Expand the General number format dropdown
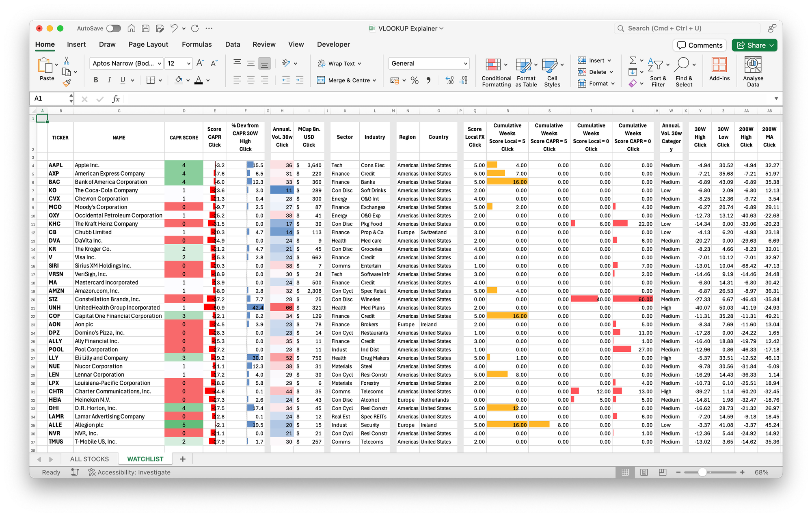Image resolution: width=812 pixels, height=517 pixels. click(465, 64)
